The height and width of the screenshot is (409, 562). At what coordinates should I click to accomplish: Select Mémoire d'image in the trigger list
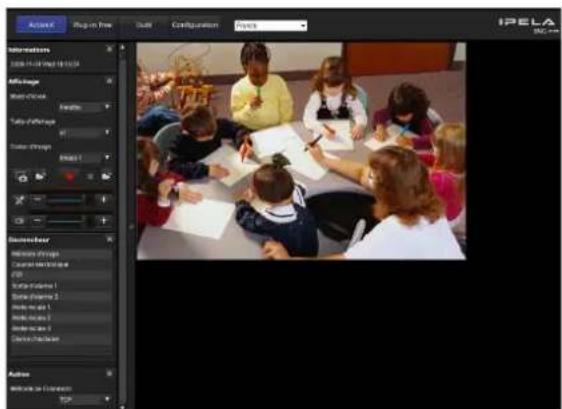point(61,254)
